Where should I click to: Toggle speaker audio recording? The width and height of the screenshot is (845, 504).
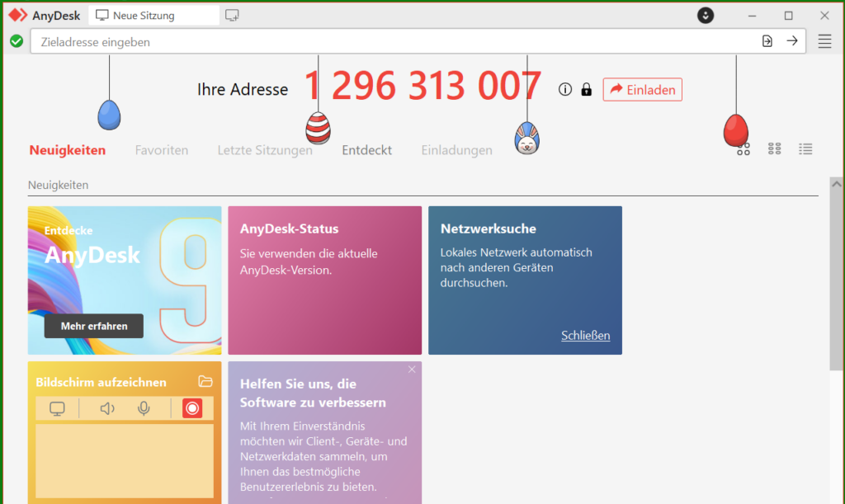coord(107,408)
